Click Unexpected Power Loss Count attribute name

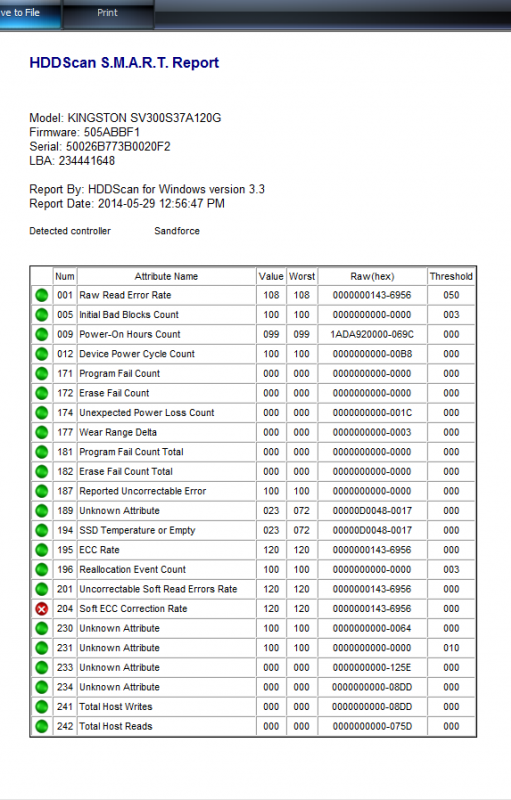[147, 413]
